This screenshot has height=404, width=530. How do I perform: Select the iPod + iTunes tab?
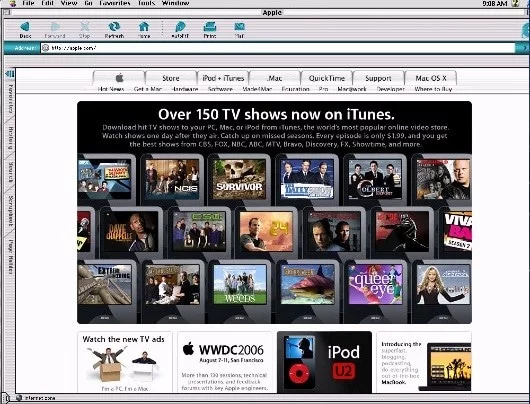pos(223,78)
